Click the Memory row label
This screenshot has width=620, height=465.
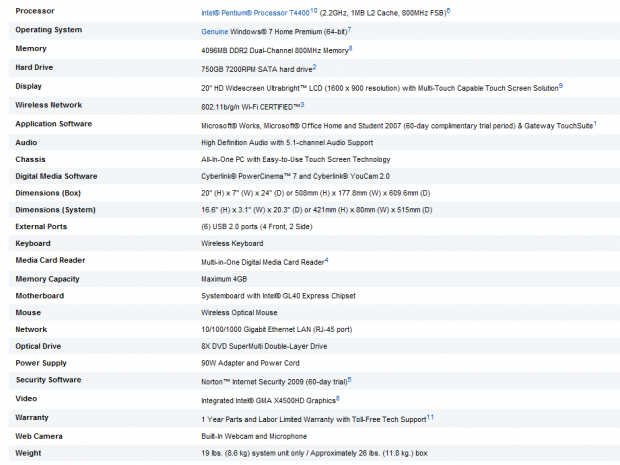click(x=31, y=49)
